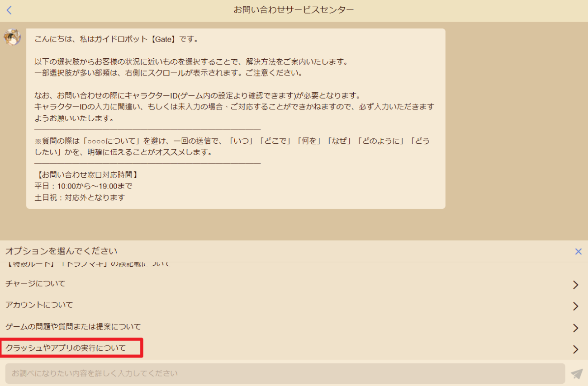Click the Gate robot avatar image
This screenshot has height=386, width=588.
[12, 37]
